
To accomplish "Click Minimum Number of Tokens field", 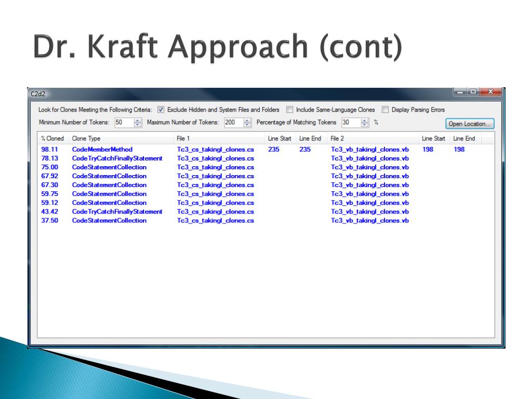I will (124, 123).
